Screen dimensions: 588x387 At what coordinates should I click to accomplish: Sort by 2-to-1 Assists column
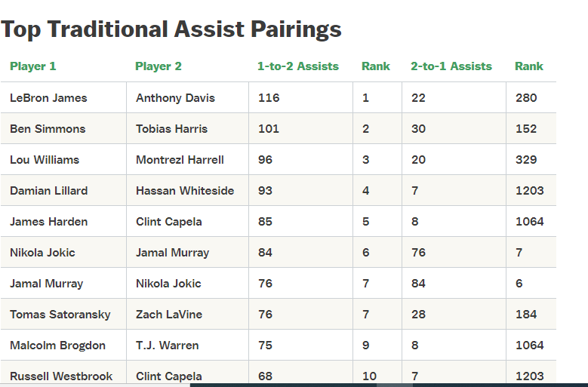coord(451,66)
